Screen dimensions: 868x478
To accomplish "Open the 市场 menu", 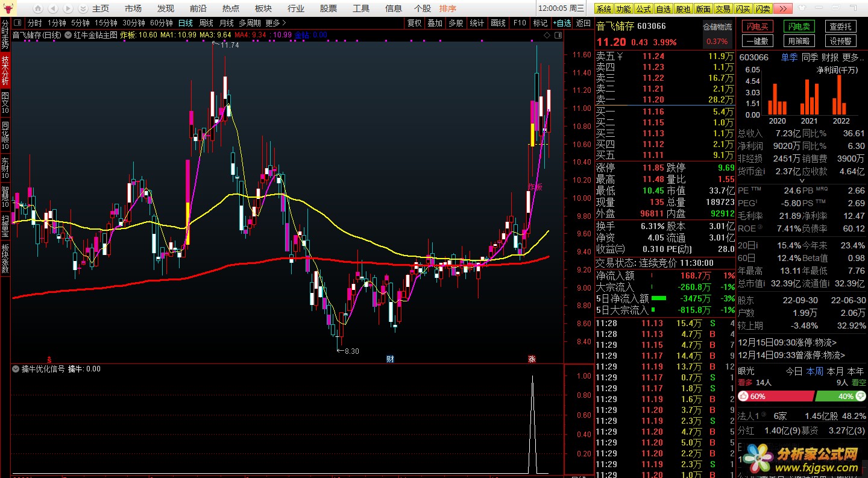I will (133, 8).
